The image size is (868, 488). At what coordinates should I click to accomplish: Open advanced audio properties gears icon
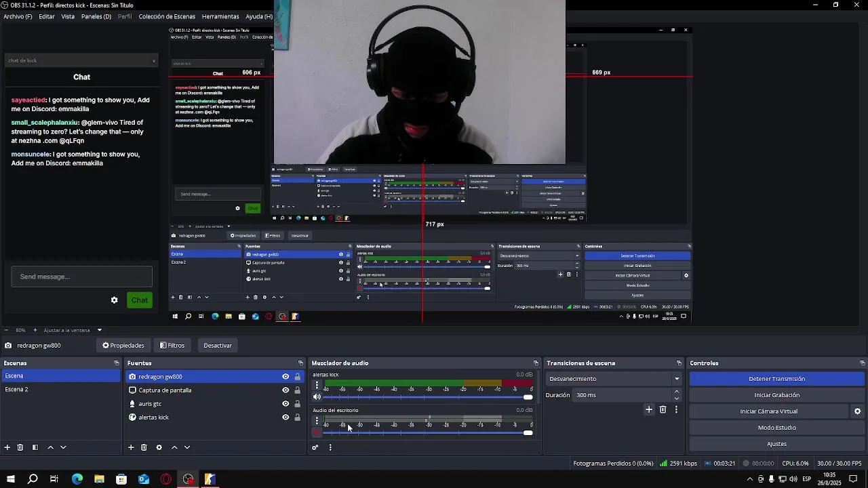315,447
